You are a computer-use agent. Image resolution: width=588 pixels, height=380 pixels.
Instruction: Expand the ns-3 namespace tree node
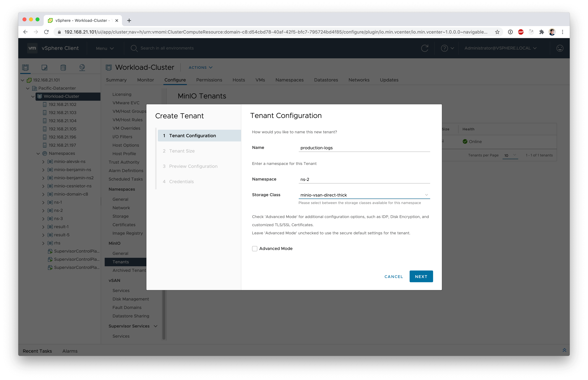(43, 219)
